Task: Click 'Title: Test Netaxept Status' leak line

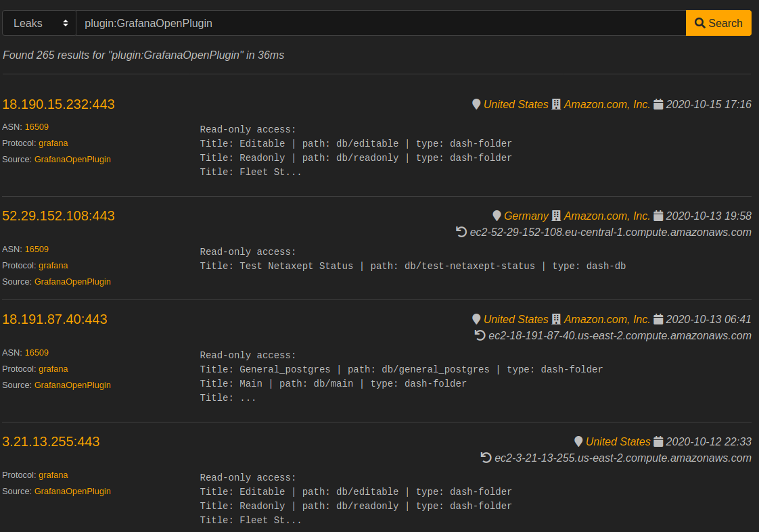Action: coord(413,266)
